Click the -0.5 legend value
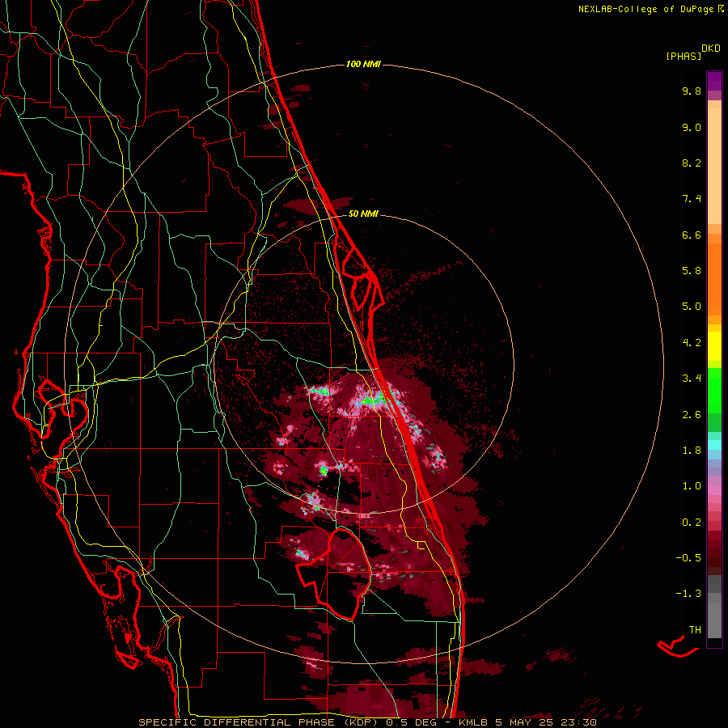The image size is (728, 728). coord(688,558)
